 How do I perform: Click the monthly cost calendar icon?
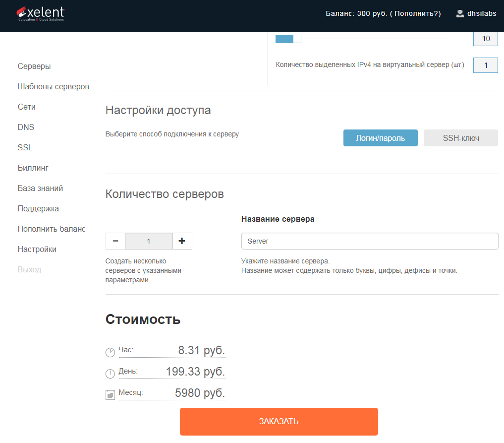[x=110, y=395]
